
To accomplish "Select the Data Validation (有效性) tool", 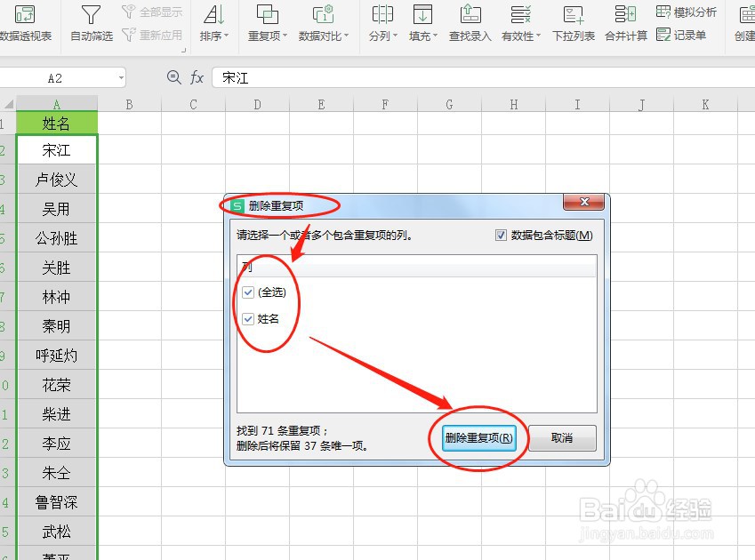I will pyautogui.click(x=518, y=24).
